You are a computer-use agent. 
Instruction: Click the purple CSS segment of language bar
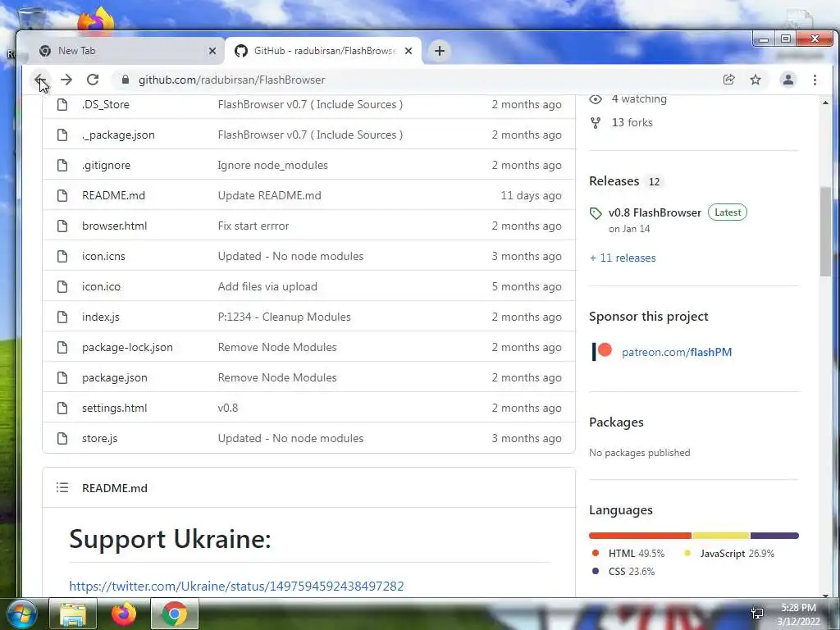774,536
